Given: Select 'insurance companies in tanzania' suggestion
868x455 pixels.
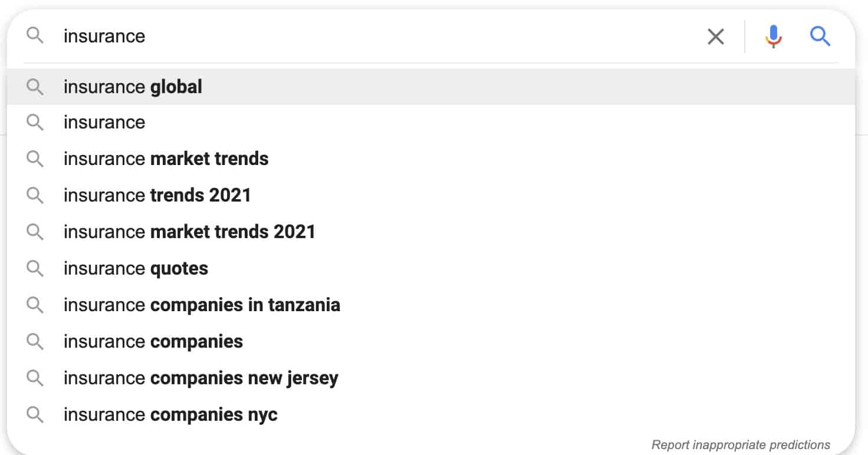Looking at the screenshot, I should pos(202,305).
